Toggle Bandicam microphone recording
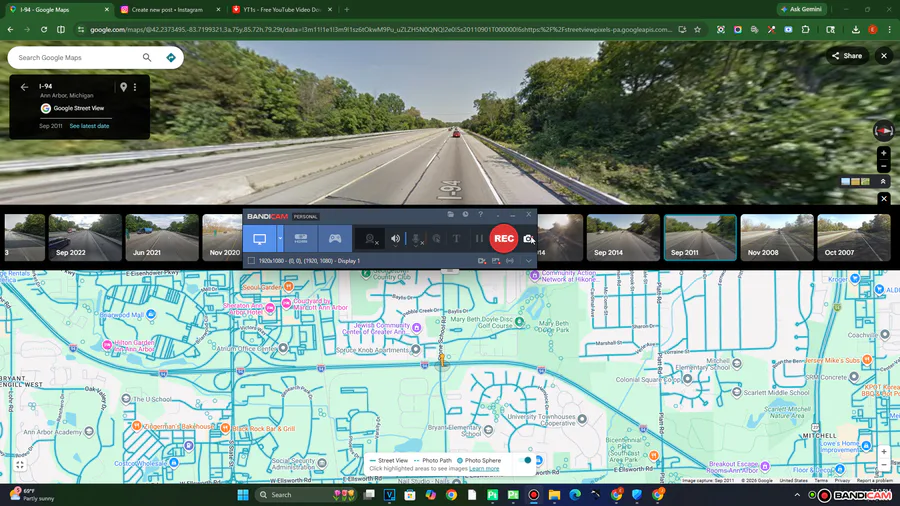This screenshot has height=506, width=900. pos(417,239)
